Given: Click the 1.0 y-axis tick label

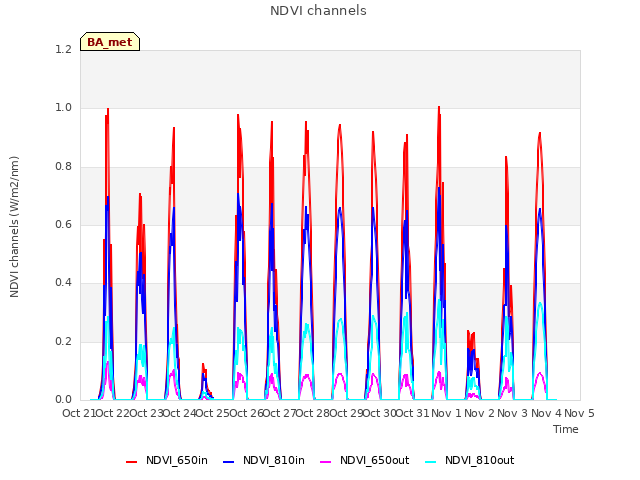Looking at the screenshot, I should [x=63, y=108].
